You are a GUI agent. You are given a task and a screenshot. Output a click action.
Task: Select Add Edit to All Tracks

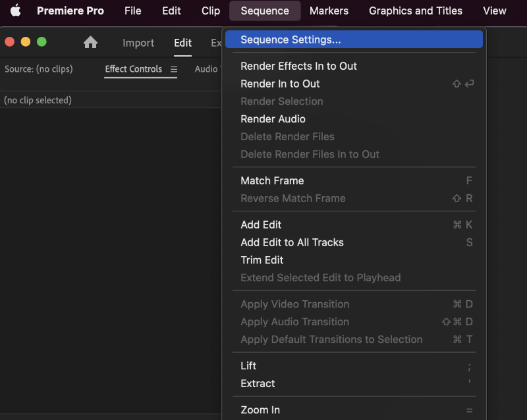[x=354, y=242]
